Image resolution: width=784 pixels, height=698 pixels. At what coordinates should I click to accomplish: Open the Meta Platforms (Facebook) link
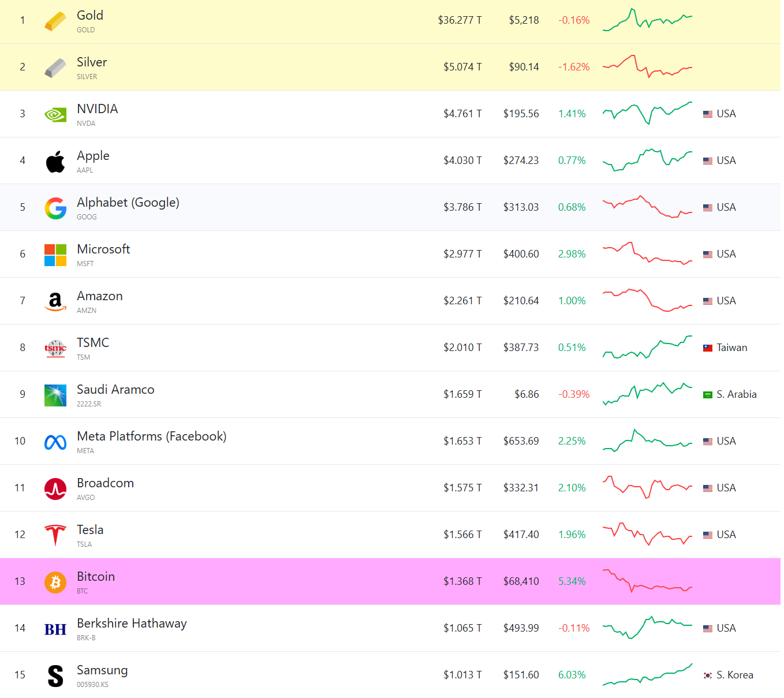click(x=152, y=436)
